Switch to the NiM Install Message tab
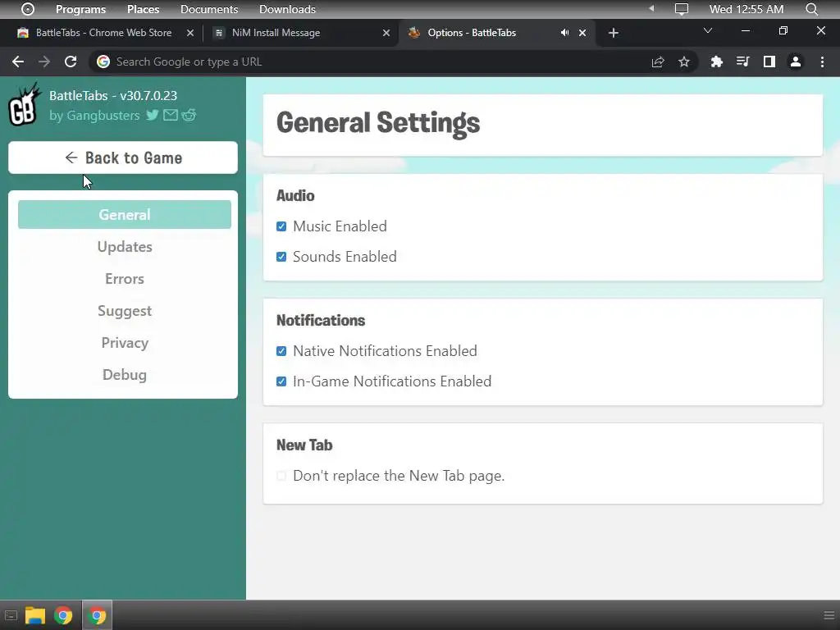 [x=300, y=33]
